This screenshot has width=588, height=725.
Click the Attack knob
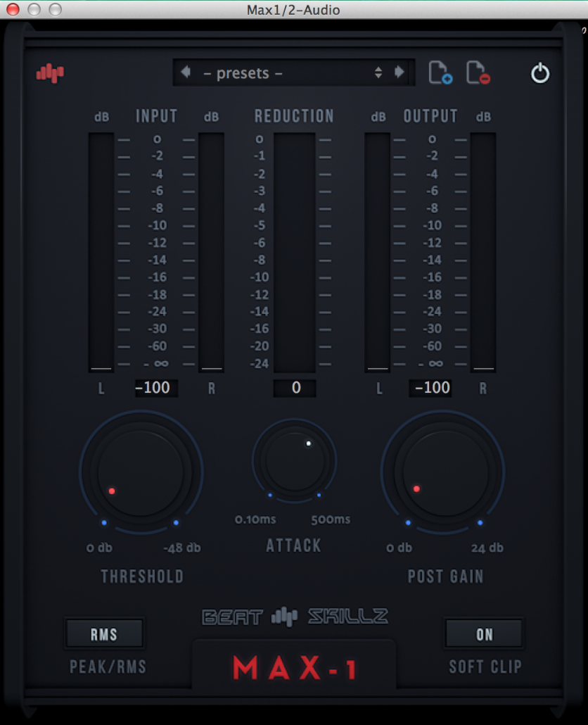[x=294, y=461]
